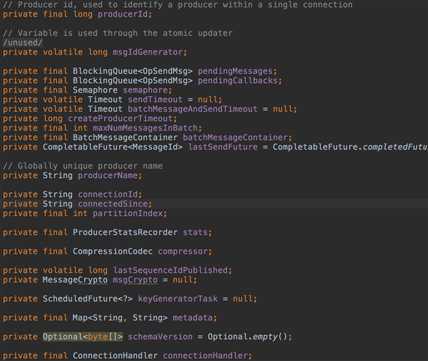Click the BatchMessageContainer type name
Screen dimensions: 428x361
125,137
